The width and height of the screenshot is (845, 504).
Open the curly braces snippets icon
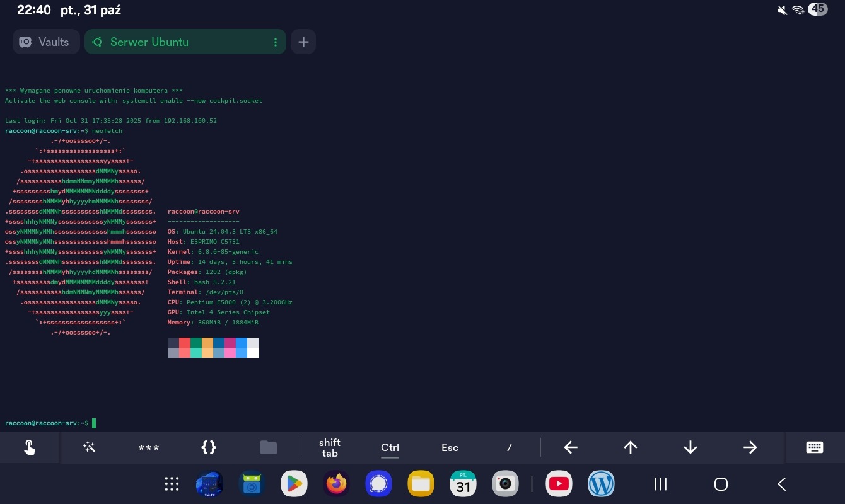point(209,447)
